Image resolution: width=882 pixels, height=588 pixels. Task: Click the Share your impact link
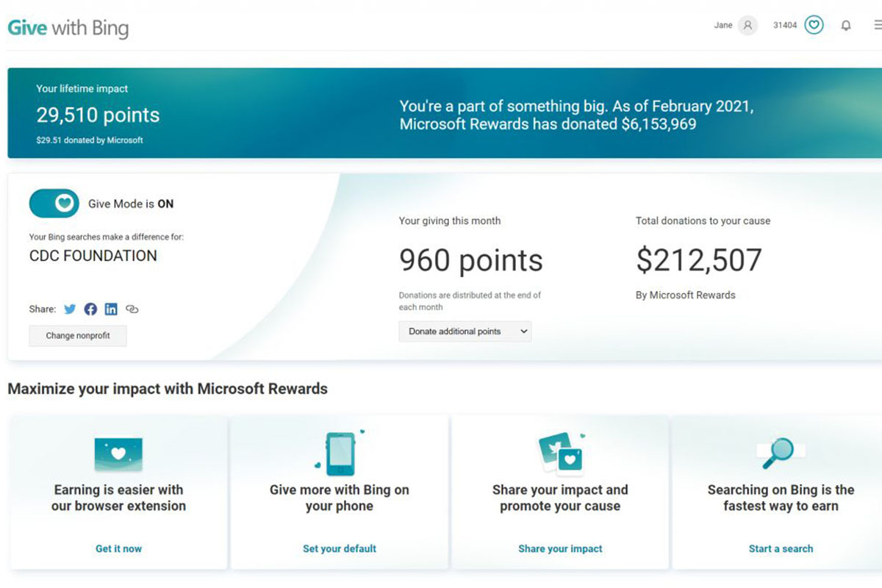[560, 548]
